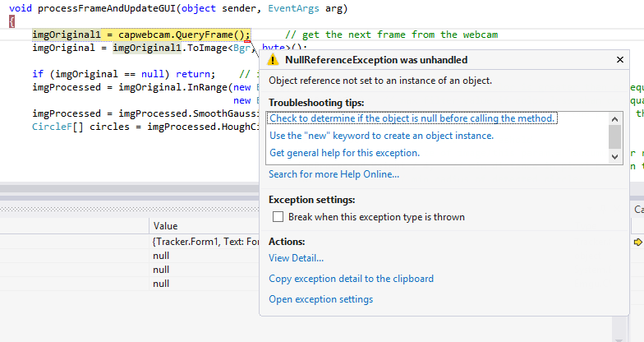644x342 pixels.
Task: Click the troubleshooting tips scrollbar thumb
Action: click(x=614, y=136)
